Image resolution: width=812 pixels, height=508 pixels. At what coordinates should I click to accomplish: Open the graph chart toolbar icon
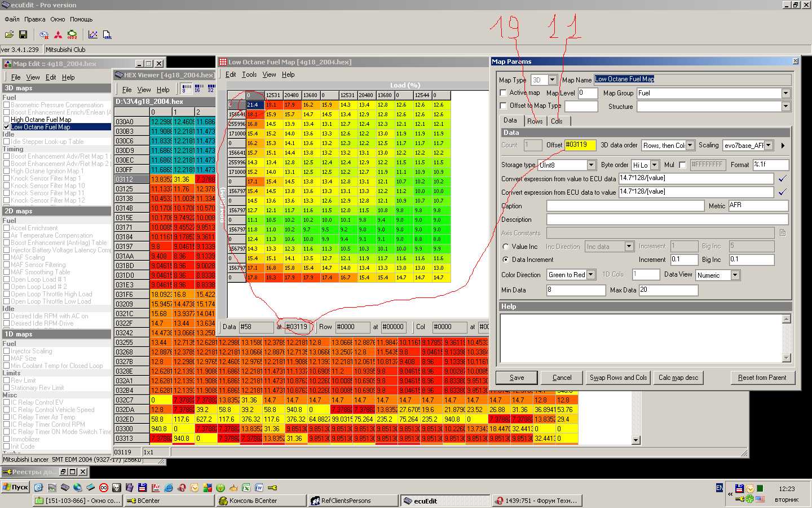pos(93,35)
